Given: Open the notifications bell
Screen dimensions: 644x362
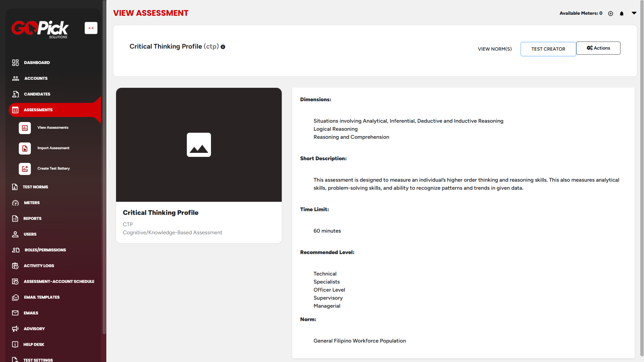Looking at the screenshot, I should coord(622,14).
